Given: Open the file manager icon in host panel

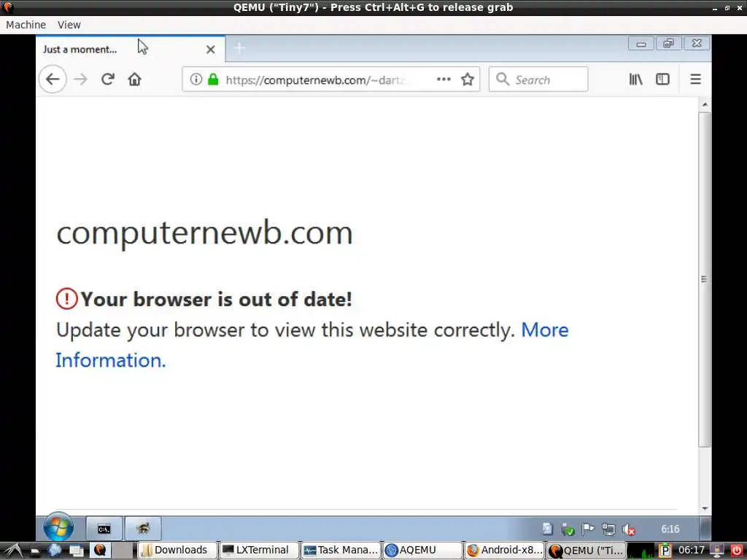Looking at the screenshot, I should coord(35,551).
